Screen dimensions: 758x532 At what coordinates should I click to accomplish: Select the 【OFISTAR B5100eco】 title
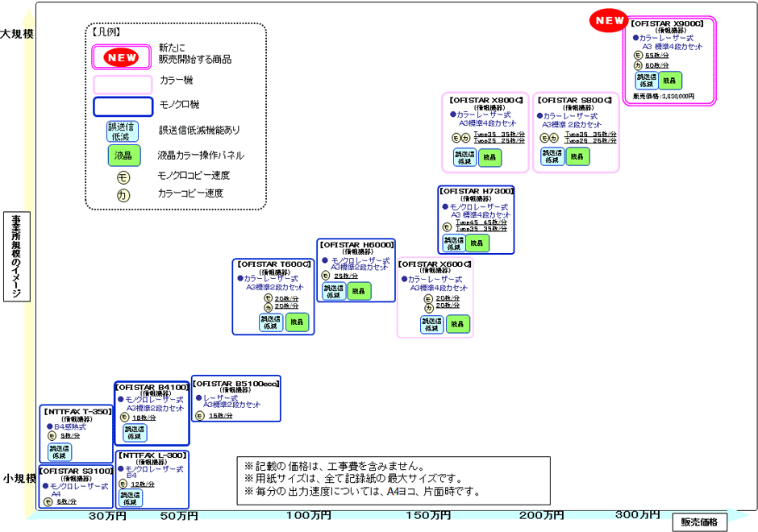coord(236,384)
